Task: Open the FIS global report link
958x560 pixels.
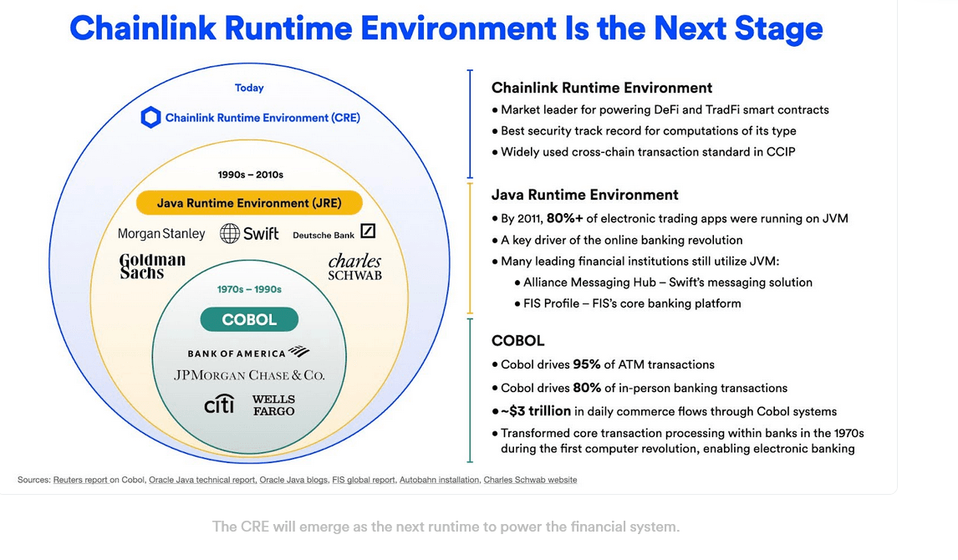Action: click(x=364, y=480)
